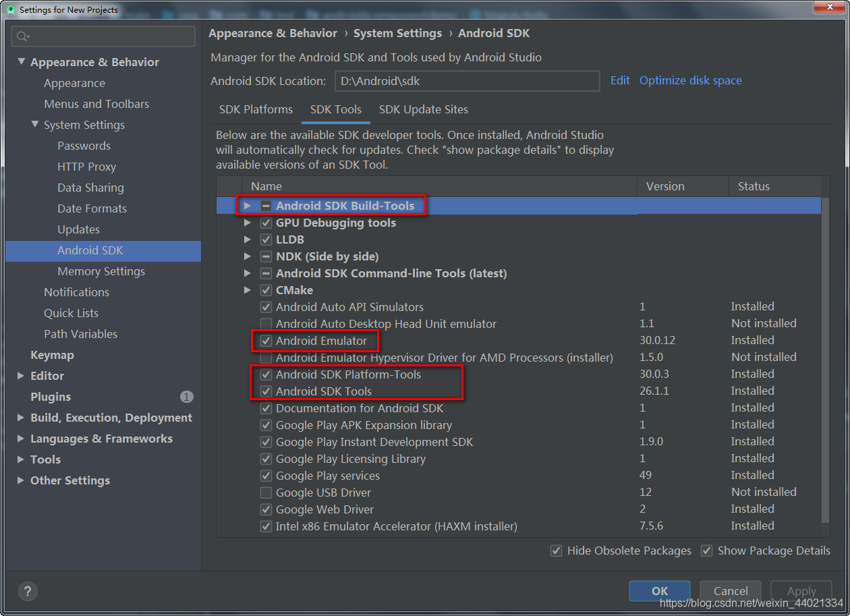Focus the Android SDK Location field
This screenshot has height=616, width=850.
pyautogui.click(x=468, y=81)
